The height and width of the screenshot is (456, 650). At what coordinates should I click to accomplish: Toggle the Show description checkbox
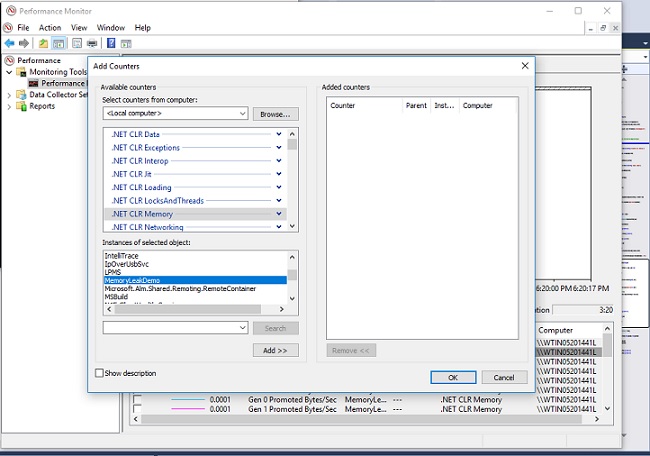coord(99,373)
